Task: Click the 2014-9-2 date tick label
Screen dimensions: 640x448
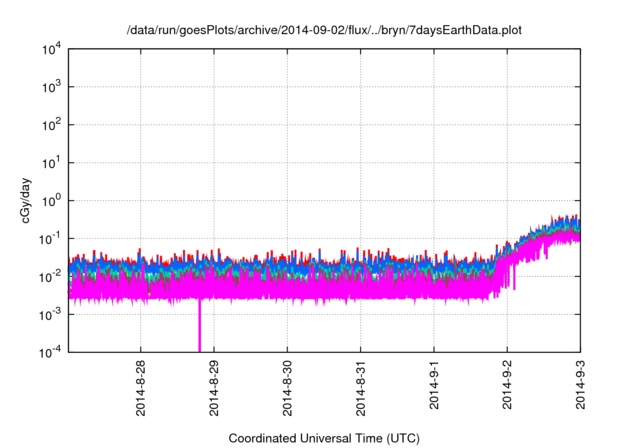Action: click(507, 385)
